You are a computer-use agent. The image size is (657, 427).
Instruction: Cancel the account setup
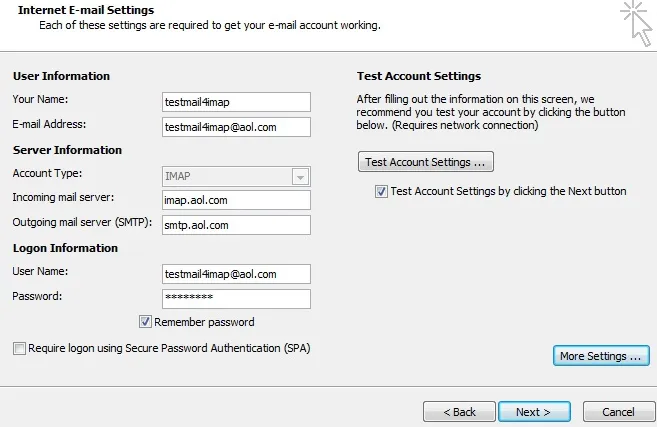[x=619, y=412]
